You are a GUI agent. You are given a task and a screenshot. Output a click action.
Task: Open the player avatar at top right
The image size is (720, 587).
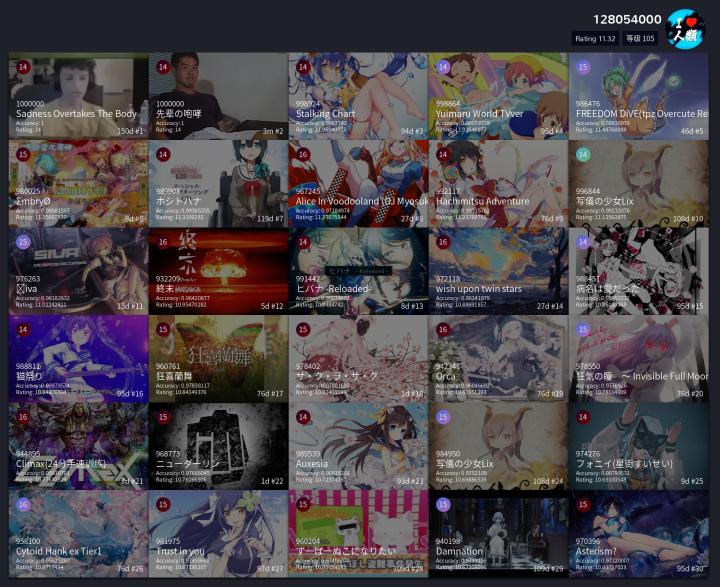coord(685,28)
